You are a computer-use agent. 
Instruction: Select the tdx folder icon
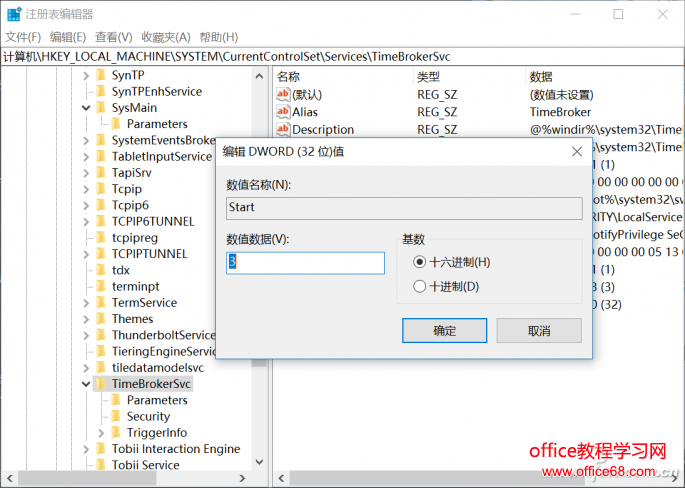(x=101, y=270)
